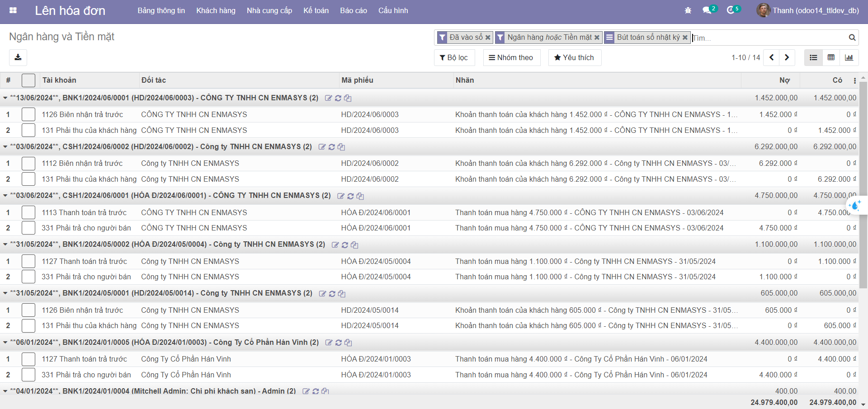Click the bug debug icon
This screenshot has height=409, width=868.
688,10
